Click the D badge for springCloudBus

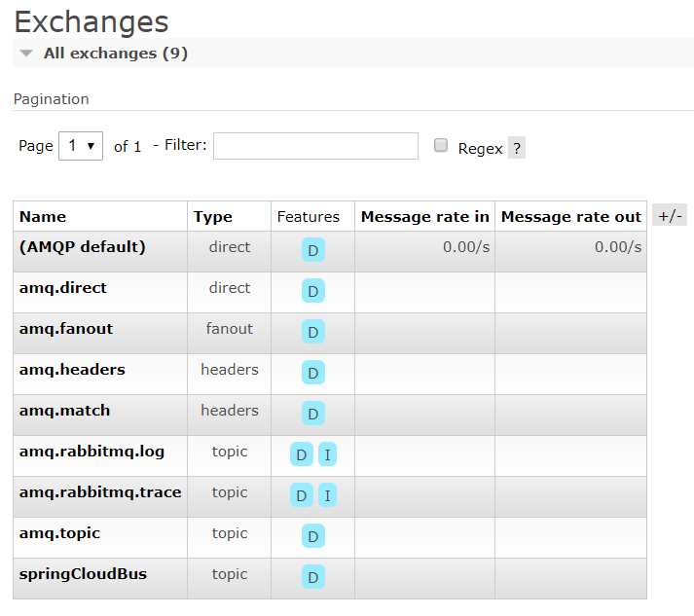point(312,577)
